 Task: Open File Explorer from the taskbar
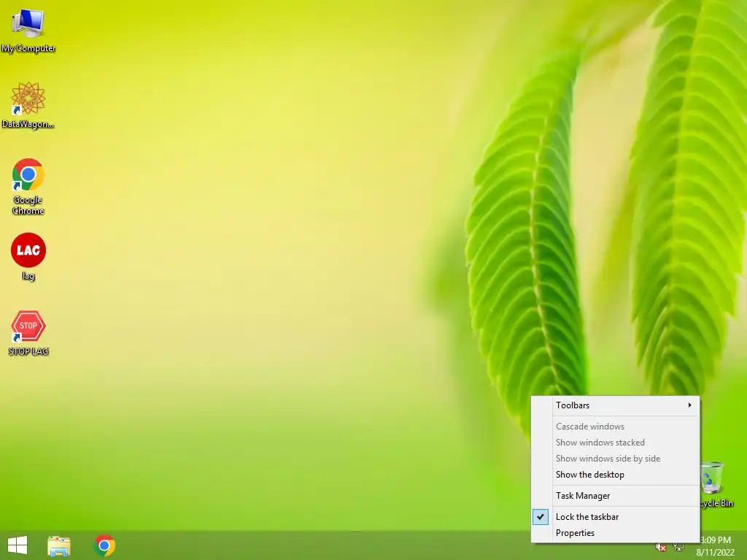click(x=59, y=545)
